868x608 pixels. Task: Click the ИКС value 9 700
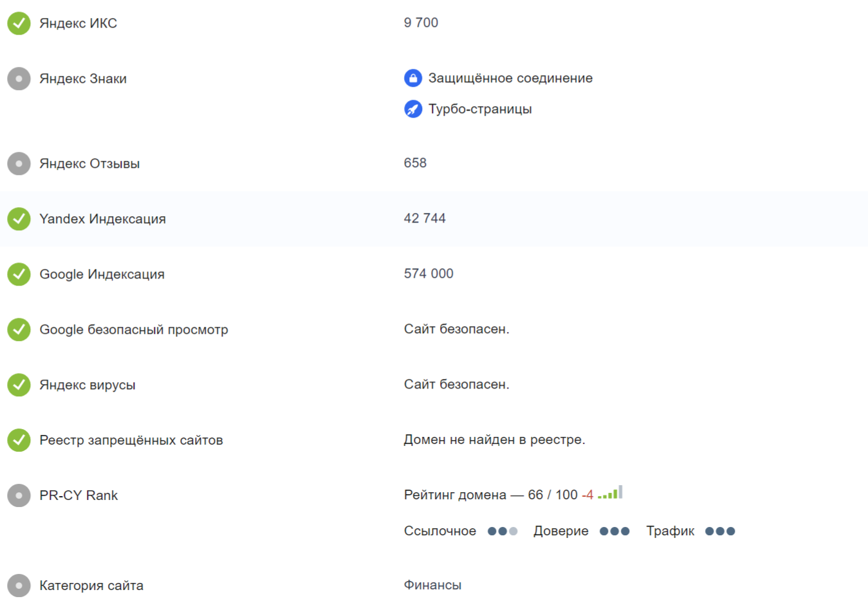421,23
